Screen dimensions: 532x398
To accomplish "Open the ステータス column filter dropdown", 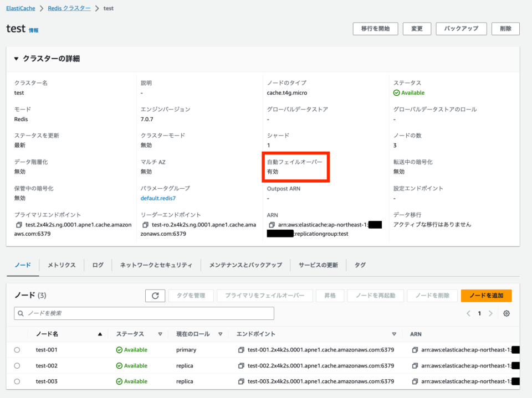I will [161, 334].
